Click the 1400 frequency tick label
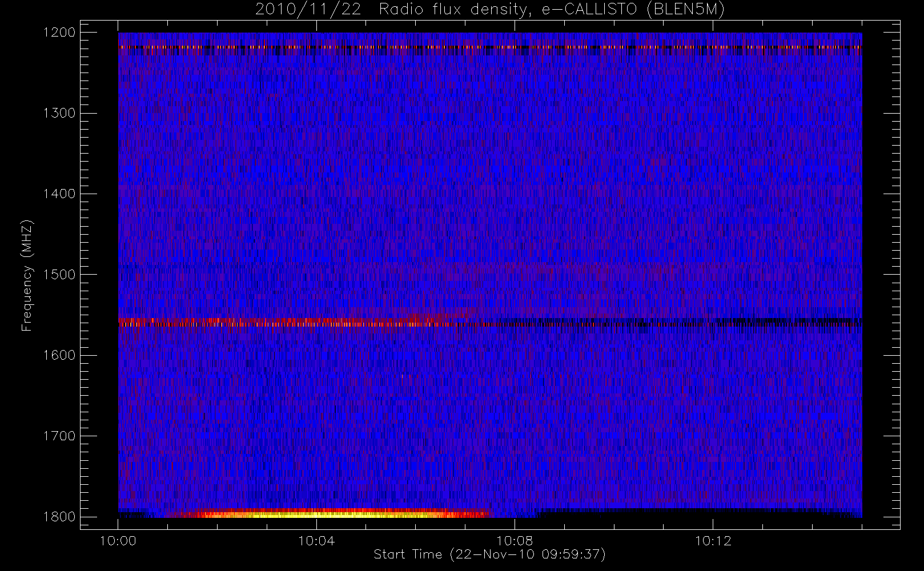This screenshot has width=924, height=571. [x=59, y=194]
